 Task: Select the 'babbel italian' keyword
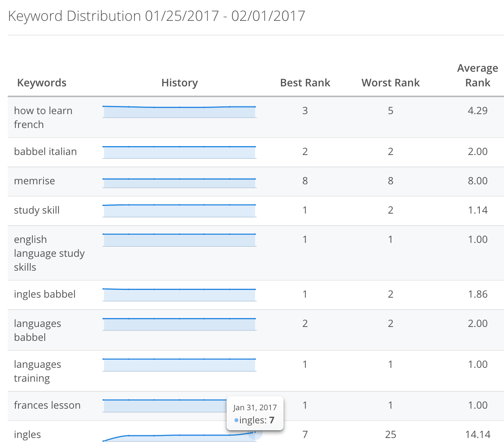coord(45,152)
